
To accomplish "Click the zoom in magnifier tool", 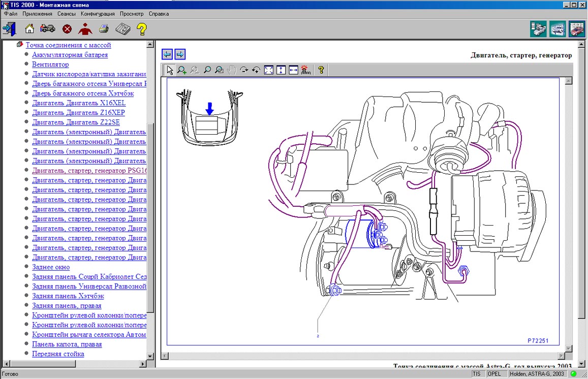I will coord(182,70).
